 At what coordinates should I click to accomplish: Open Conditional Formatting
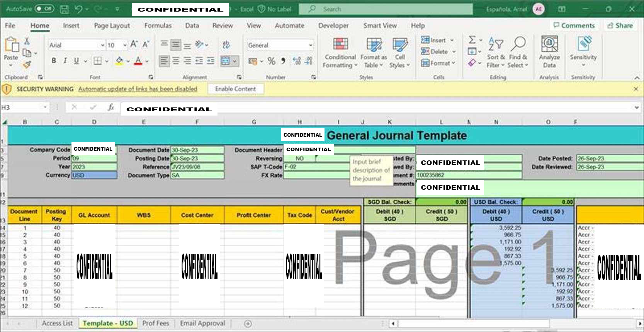coord(340,53)
